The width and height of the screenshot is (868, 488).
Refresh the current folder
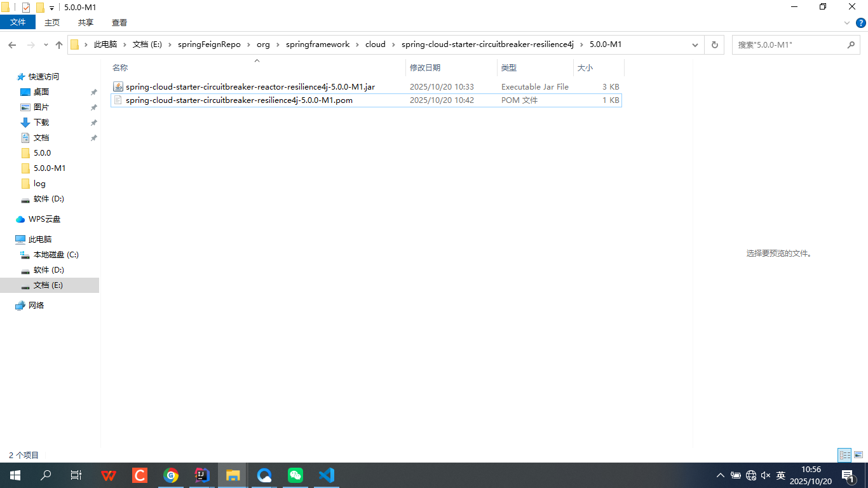pyautogui.click(x=714, y=45)
